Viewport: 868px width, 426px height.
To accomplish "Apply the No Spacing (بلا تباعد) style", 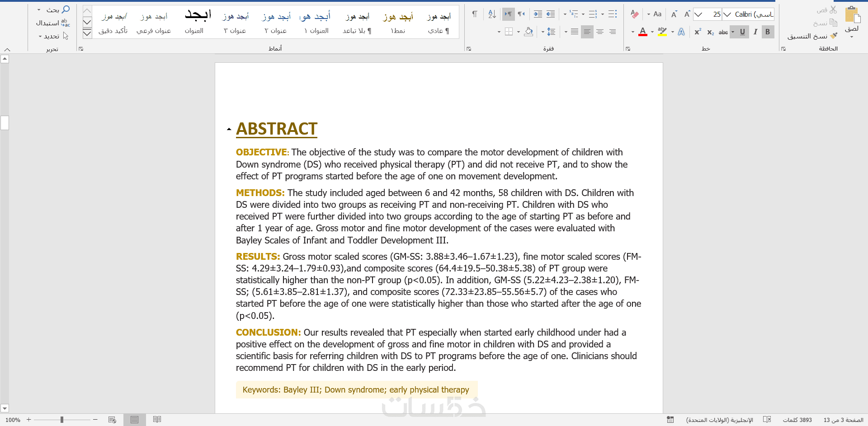I will [357, 22].
